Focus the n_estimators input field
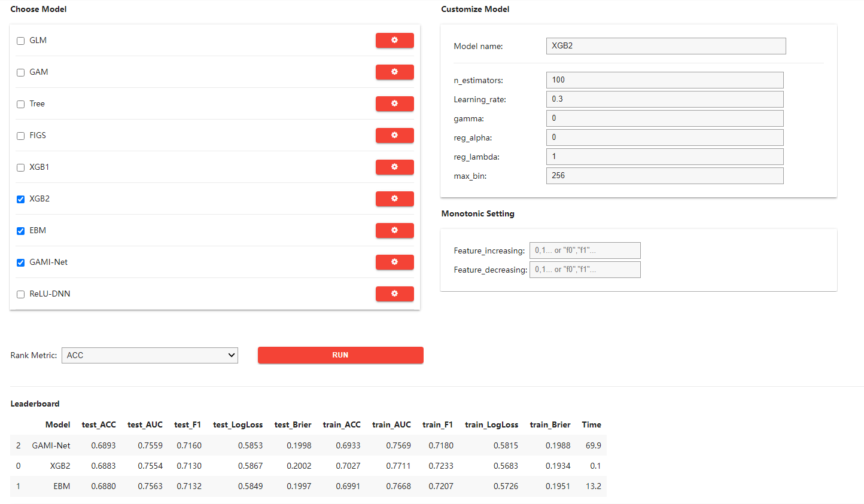 point(664,80)
